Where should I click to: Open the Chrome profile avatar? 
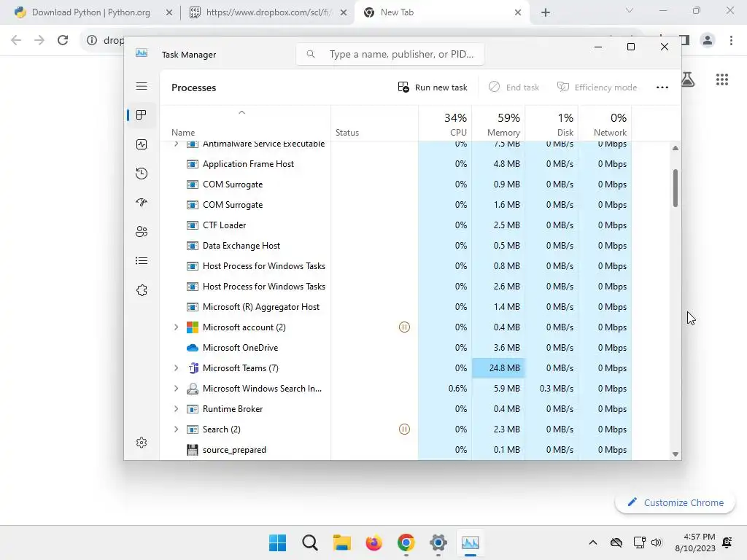tap(708, 40)
